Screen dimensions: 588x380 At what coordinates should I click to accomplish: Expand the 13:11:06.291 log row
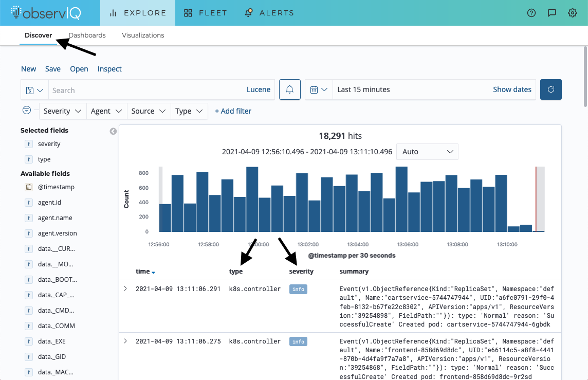coord(125,289)
